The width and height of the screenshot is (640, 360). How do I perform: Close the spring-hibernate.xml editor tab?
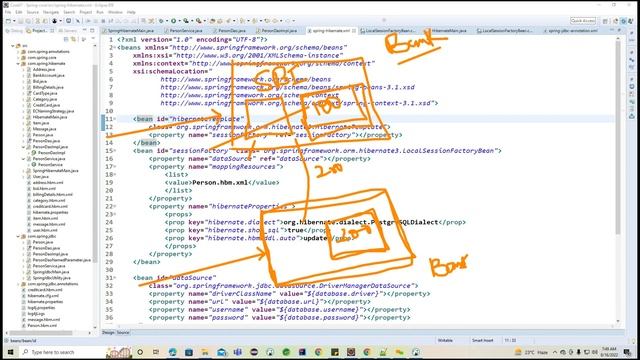(x=354, y=31)
